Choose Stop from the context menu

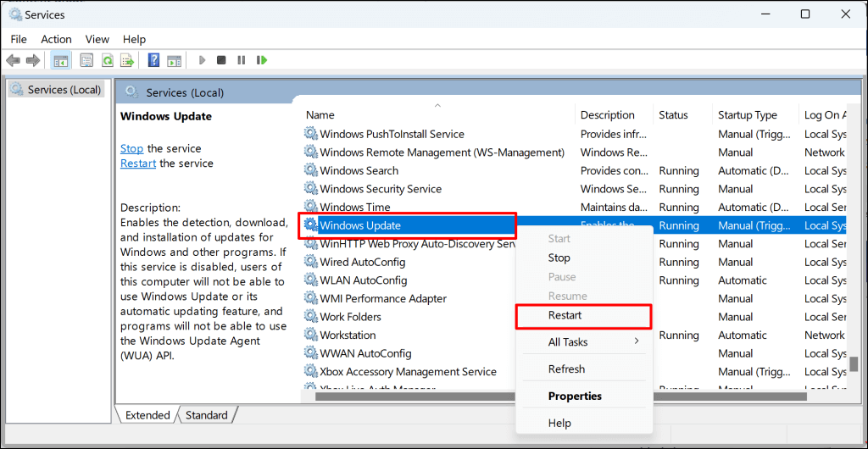[584, 258]
